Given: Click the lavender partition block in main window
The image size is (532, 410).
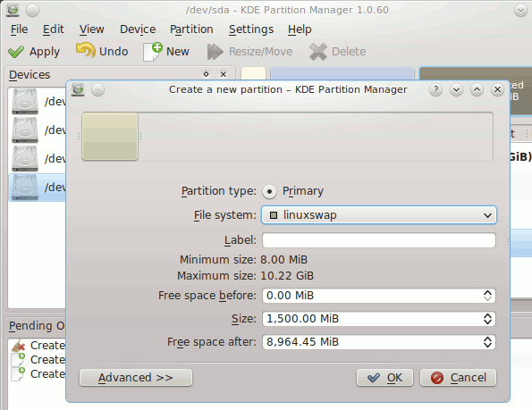Looking at the screenshot, I should click(342, 73).
